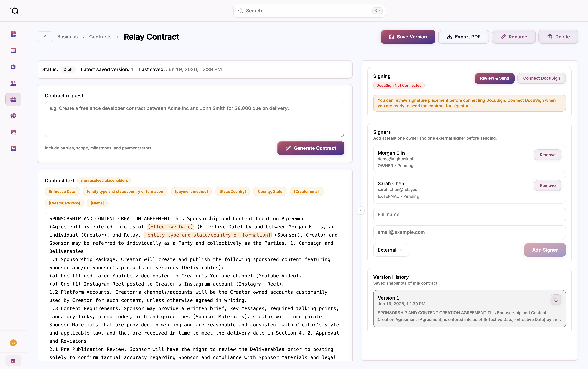Open the storefront icon in sidebar
Image resolution: width=588 pixels, height=369 pixels.
pyautogui.click(x=13, y=148)
